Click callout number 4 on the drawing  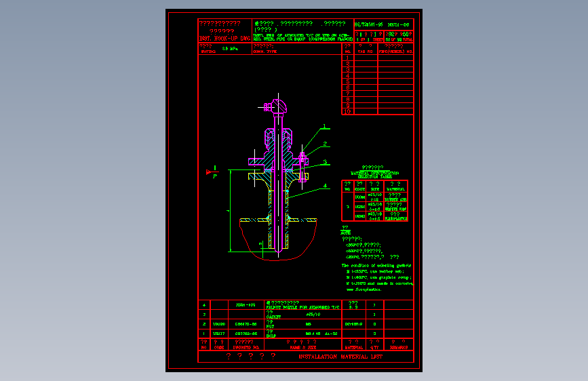325,186
